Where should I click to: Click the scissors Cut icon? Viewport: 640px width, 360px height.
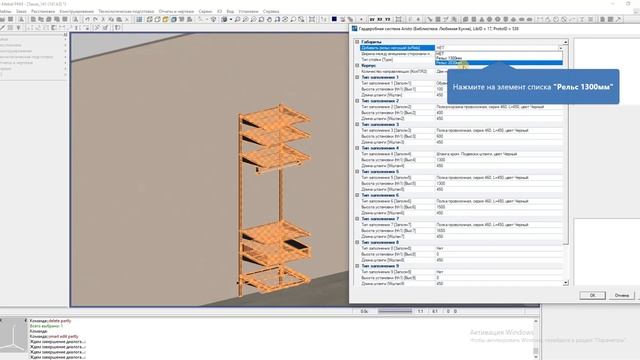click(x=103, y=19)
